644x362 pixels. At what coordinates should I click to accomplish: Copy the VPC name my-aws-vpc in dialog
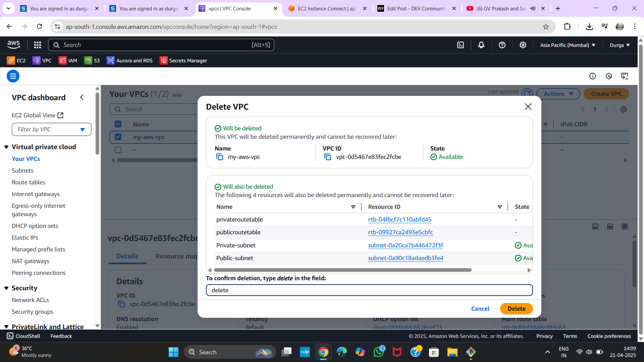point(220,157)
